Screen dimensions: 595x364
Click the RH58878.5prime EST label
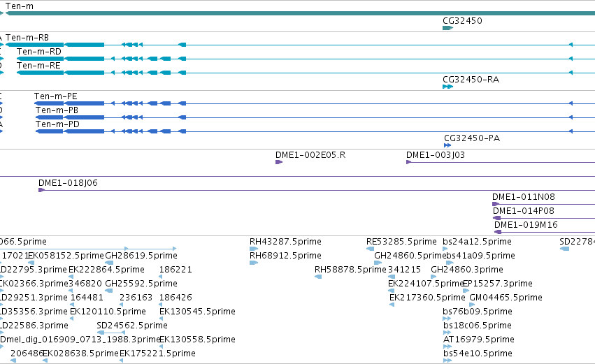click(x=350, y=270)
